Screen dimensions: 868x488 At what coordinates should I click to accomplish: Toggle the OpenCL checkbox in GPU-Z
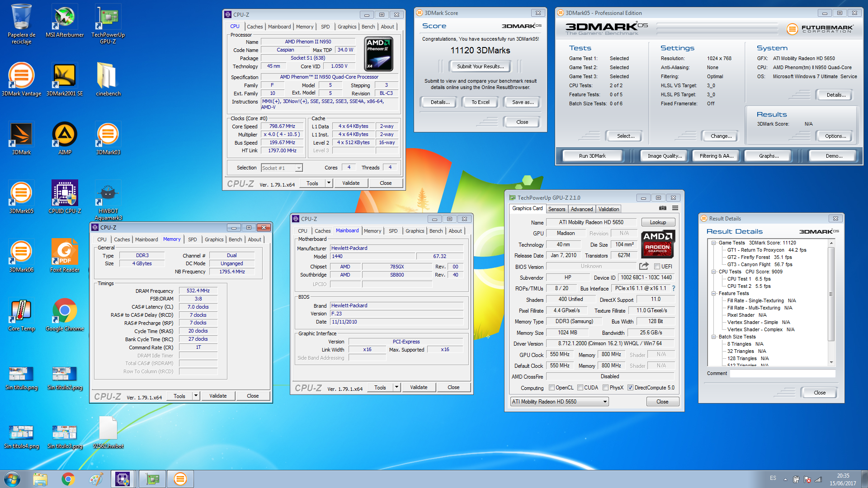pyautogui.click(x=552, y=388)
